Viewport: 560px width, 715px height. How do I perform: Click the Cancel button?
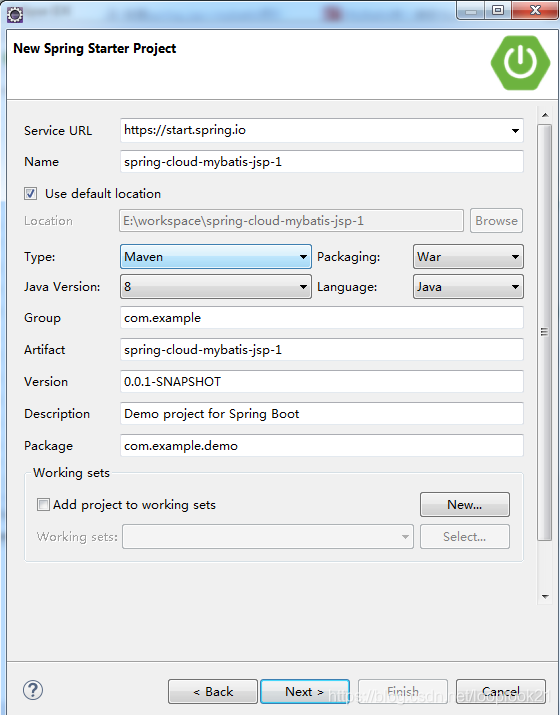point(501,692)
